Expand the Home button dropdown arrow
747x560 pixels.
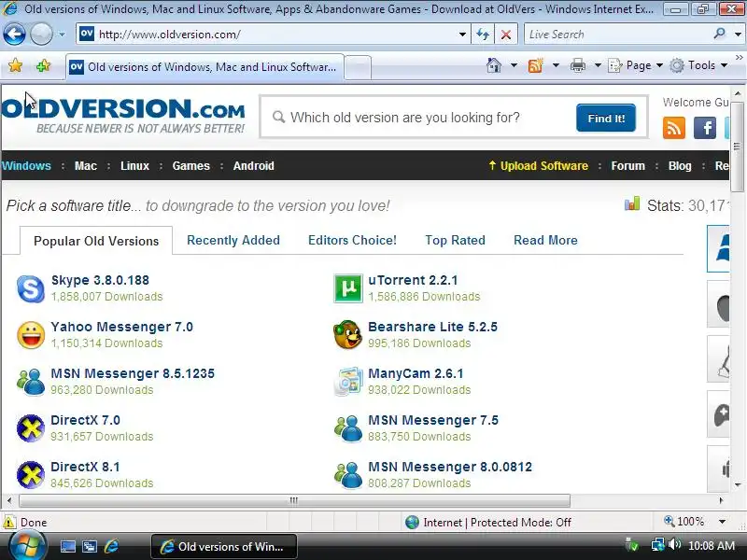(514, 65)
